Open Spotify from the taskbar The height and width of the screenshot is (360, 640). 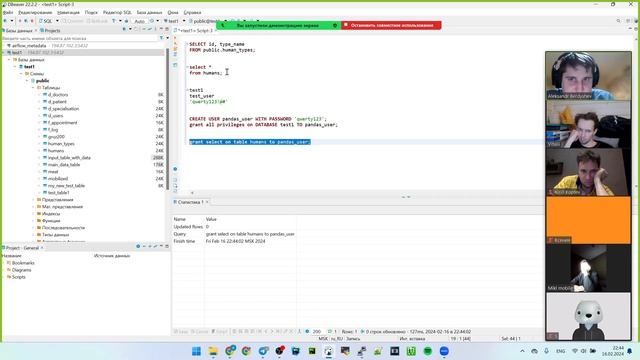(427, 351)
